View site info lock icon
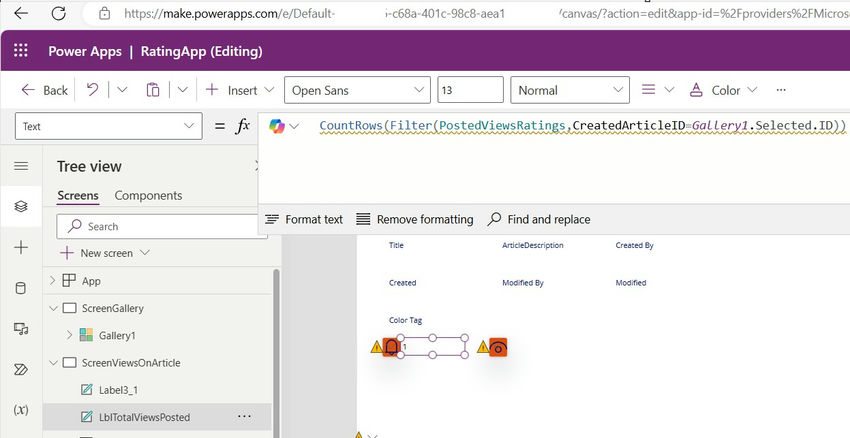Screen dimensions: 850x438 point(105,13)
